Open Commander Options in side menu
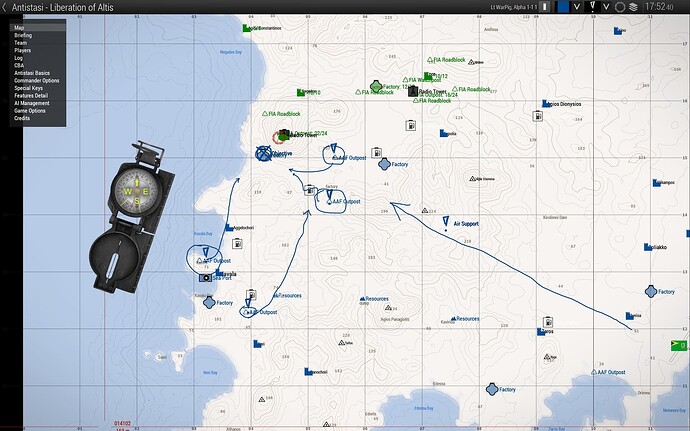 point(37,81)
